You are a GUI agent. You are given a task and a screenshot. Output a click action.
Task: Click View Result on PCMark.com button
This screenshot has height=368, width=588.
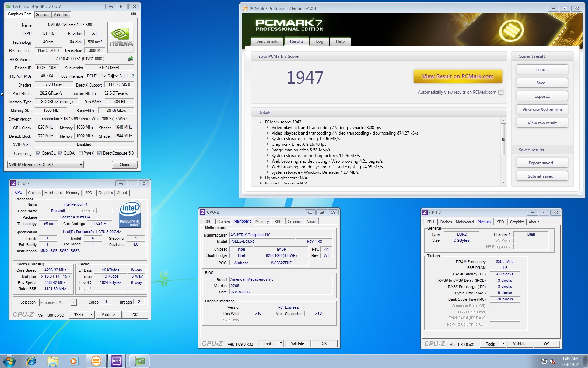pyautogui.click(x=458, y=76)
